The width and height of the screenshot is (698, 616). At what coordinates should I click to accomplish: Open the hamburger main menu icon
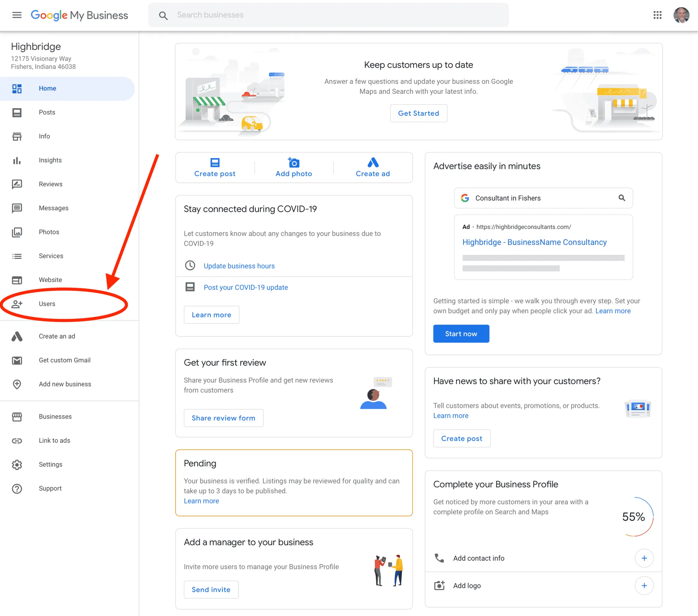pos(17,15)
